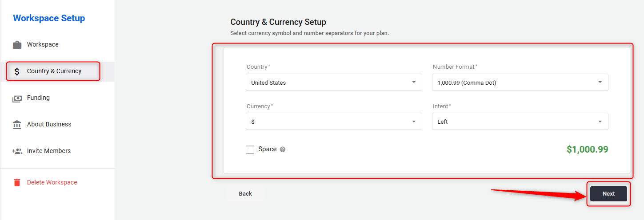Image resolution: width=644 pixels, height=220 pixels.
Task: Click the Funding money icon
Action: pos(17,98)
